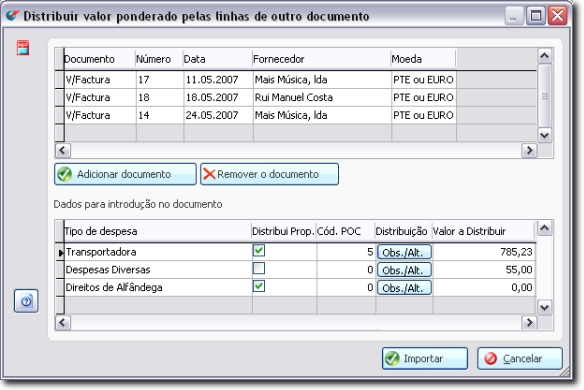Click right arrow of documents list horizontal scrollbar
Image resolution: width=584 pixels, height=390 pixels.
pos(529,150)
